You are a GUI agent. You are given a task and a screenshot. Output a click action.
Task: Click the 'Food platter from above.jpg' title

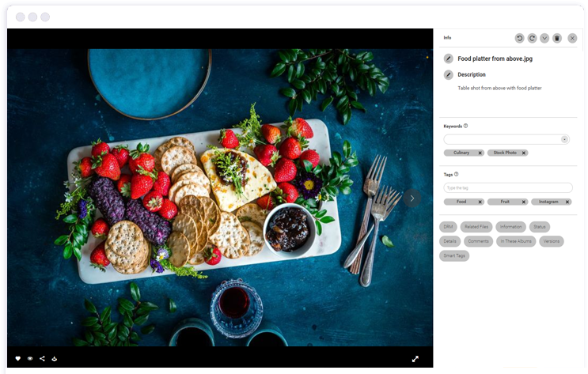[495, 59]
